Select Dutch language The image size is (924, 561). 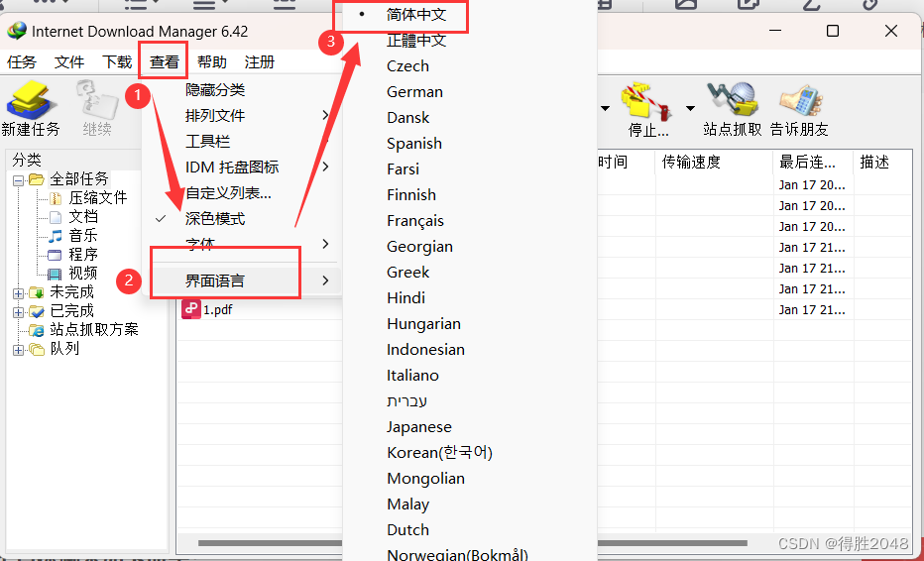click(x=407, y=530)
